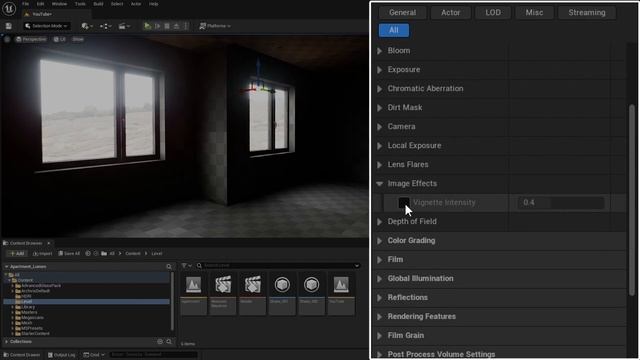Click the Lit view mode button

[60, 39]
